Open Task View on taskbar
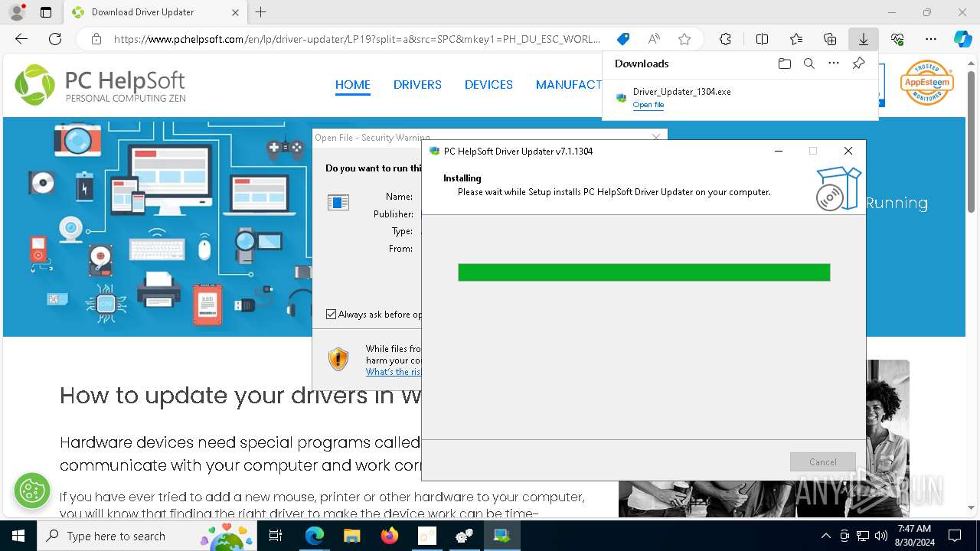The width and height of the screenshot is (980, 551). (x=276, y=536)
